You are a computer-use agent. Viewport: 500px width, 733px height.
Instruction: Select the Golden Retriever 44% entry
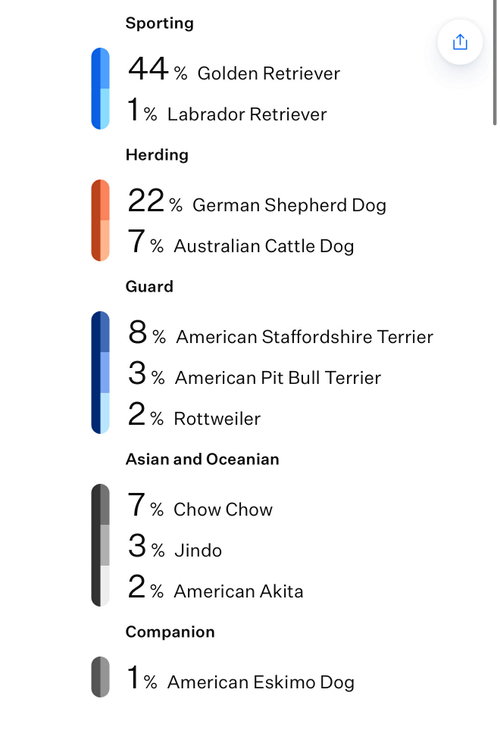[234, 69]
